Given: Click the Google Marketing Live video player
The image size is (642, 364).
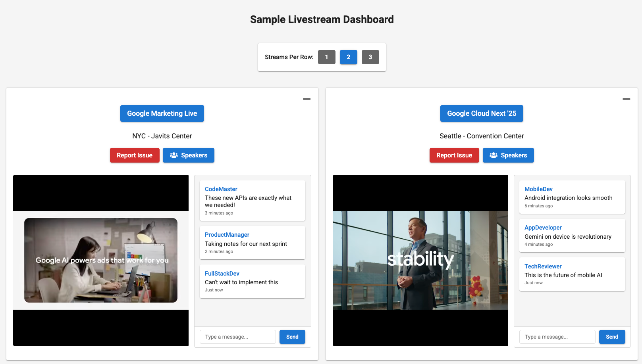Looking at the screenshot, I should [x=101, y=261].
